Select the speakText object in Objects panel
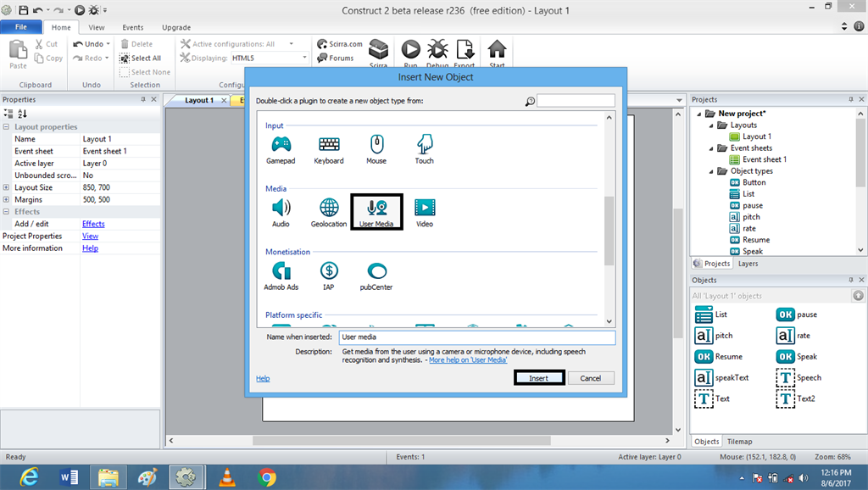This screenshot has height=490, width=868. coord(722,377)
